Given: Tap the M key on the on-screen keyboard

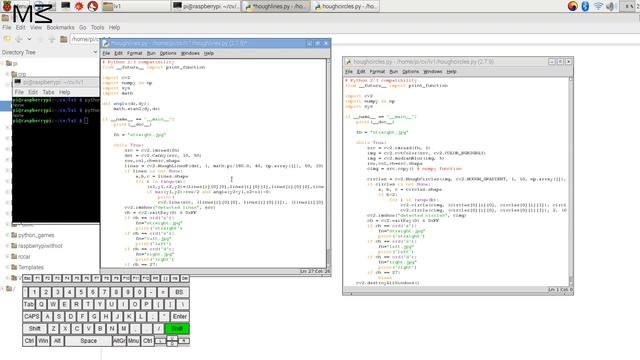Looking at the screenshot, I should click(x=123, y=329).
